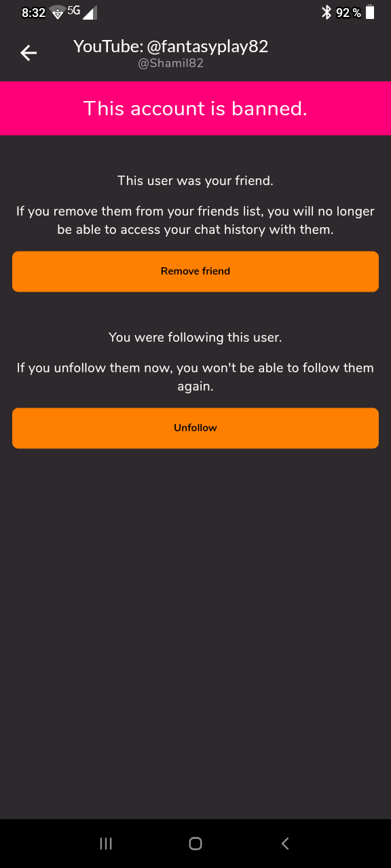Image resolution: width=391 pixels, height=868 pixels.
Task: Tap the back arrow icon
Action: tap(29, 53)
